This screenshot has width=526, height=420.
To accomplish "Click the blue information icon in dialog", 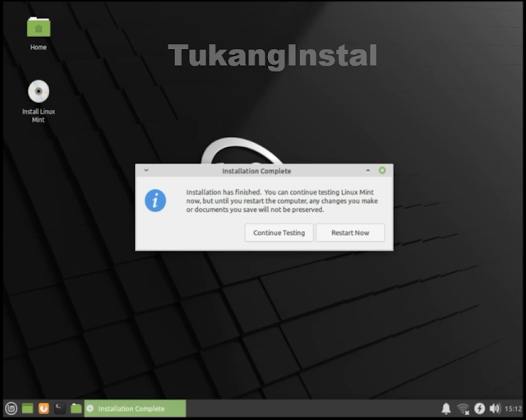I will (155, 201).
